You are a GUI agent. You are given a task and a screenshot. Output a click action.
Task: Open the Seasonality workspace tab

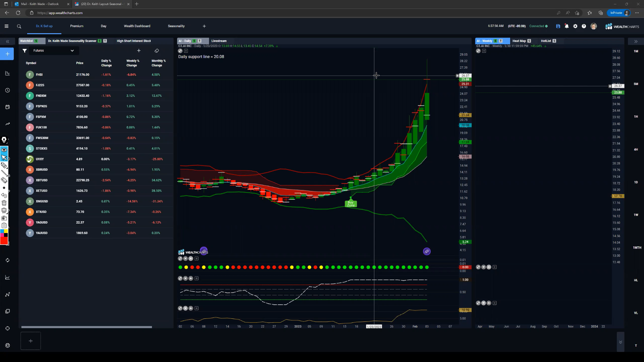[x=176, y=26]
